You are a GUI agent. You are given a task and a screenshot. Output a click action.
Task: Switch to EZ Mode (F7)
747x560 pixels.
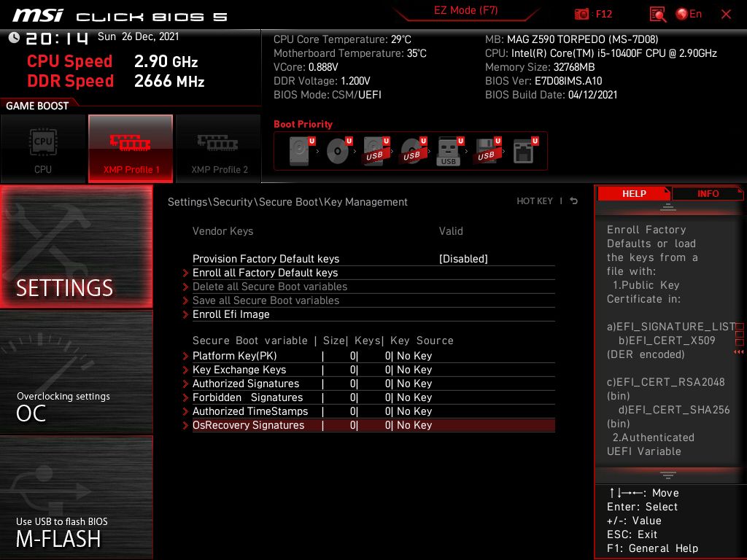465,10
